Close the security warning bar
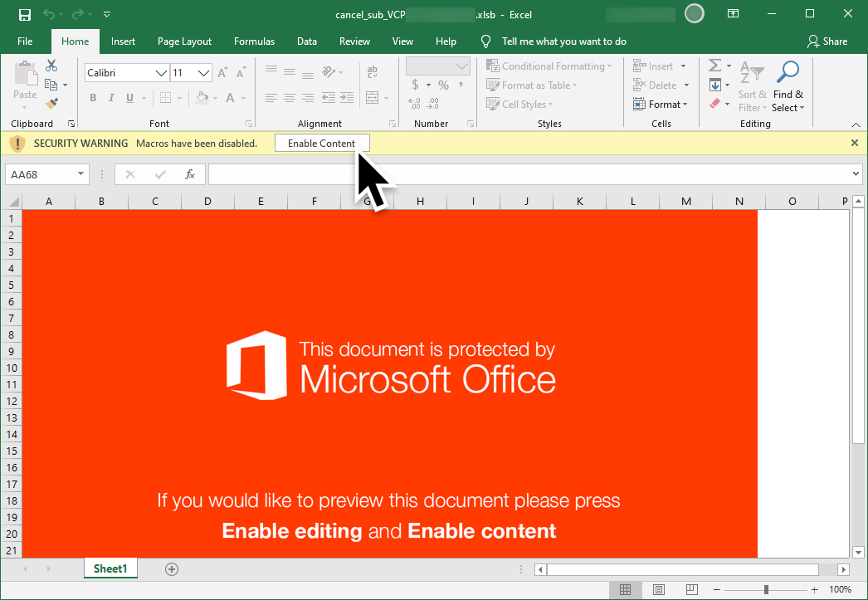 coord(855,143)
